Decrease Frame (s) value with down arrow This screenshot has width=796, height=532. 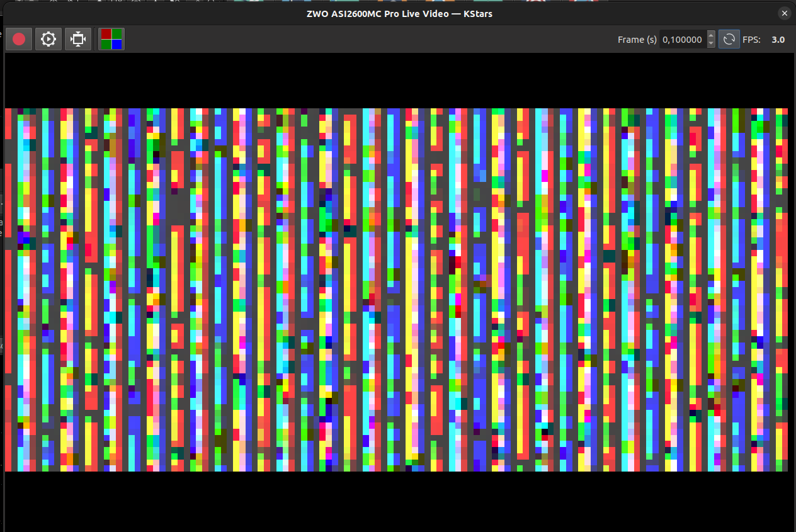(x=711, y=44)
